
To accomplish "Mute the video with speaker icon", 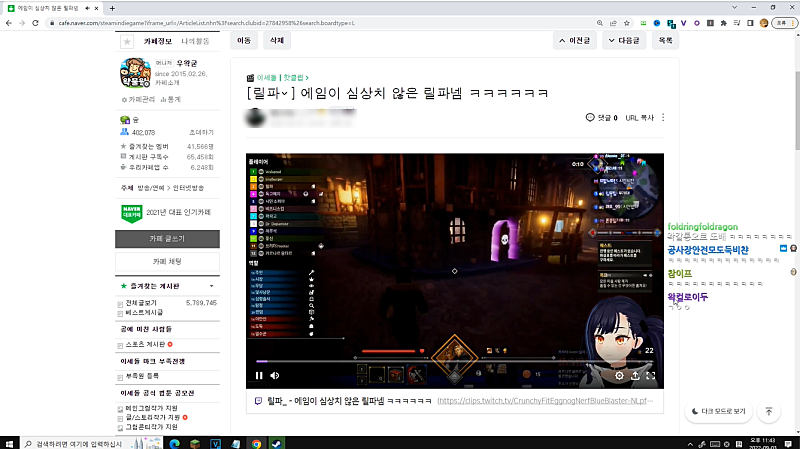I will point(274,376).
